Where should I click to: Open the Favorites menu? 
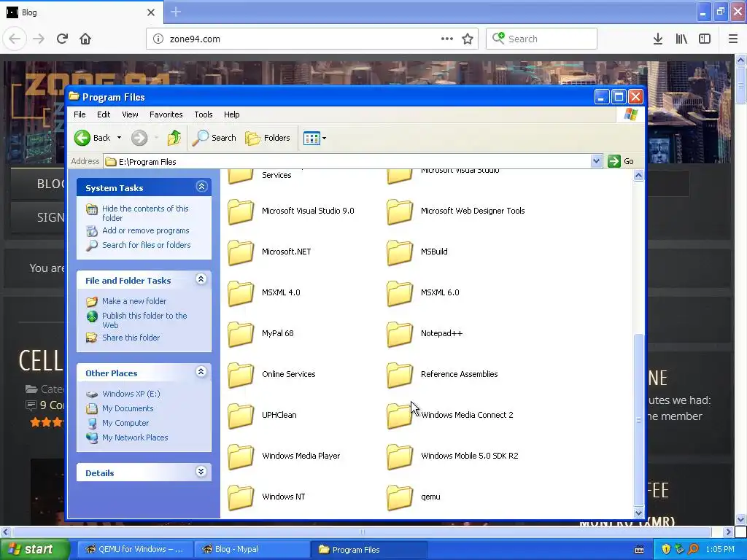click(x=166, y=114)
